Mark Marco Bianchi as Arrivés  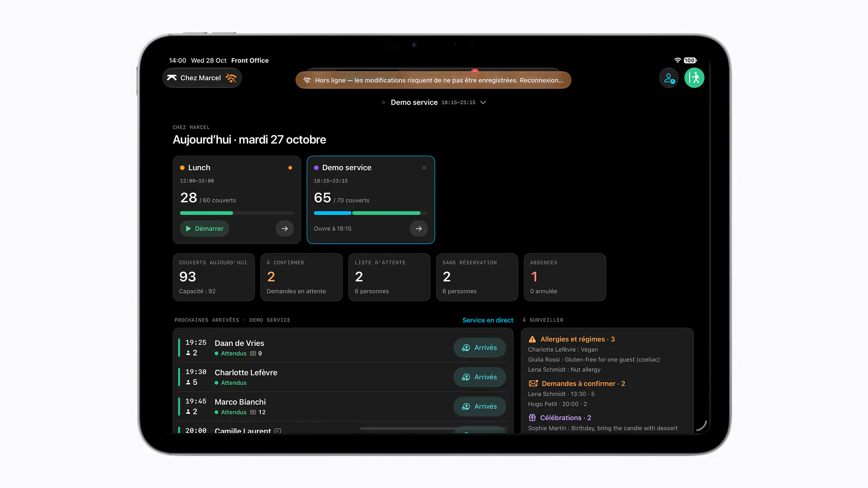[x=480, y=406]
